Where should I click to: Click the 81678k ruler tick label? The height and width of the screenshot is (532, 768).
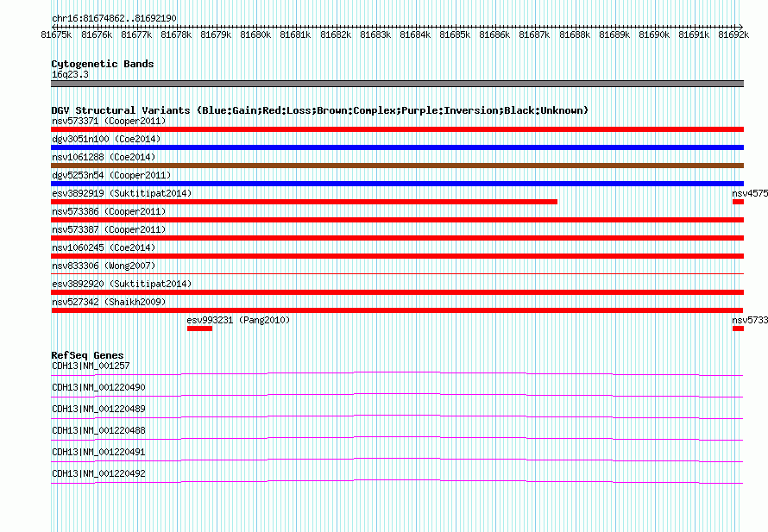176,34
